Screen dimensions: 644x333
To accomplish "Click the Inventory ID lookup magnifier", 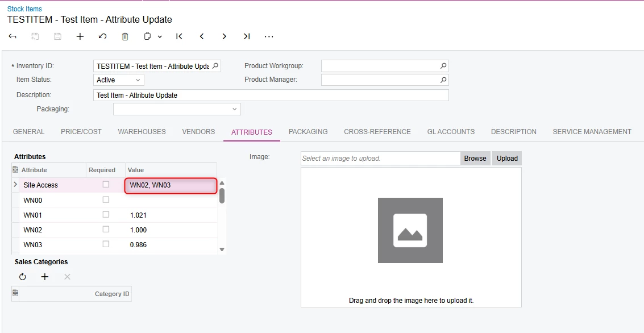I will [215, 66].
